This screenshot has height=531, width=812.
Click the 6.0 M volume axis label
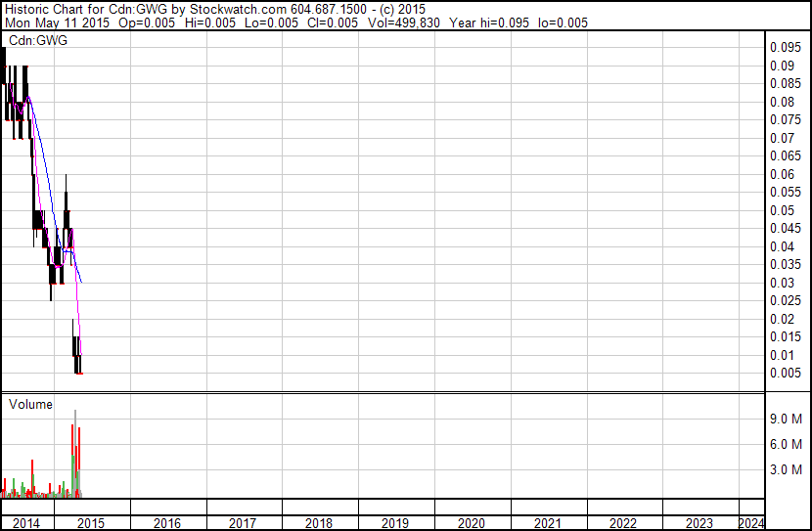[x=786, y=444]
